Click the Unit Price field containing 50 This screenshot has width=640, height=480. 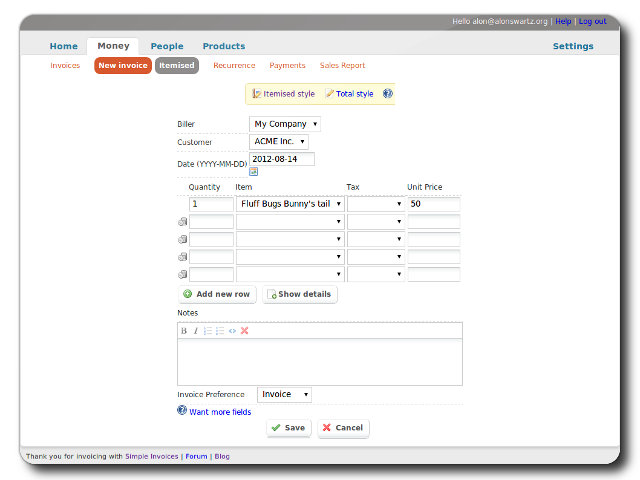(433, 204)
